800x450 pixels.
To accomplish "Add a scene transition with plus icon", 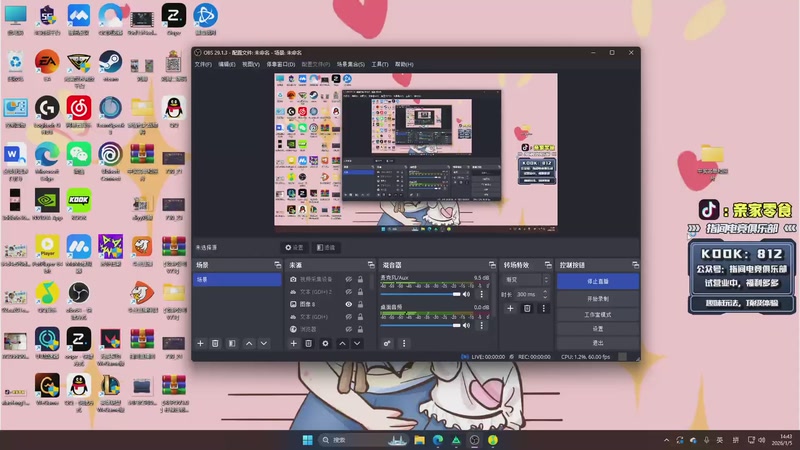I will (x=510, y=308).
